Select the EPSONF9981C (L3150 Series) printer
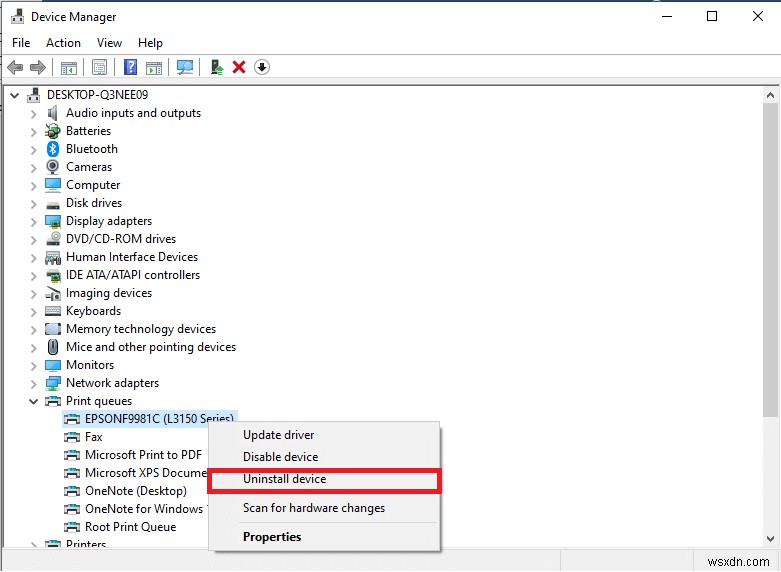 pyautogui.click(x=150, y=419)
